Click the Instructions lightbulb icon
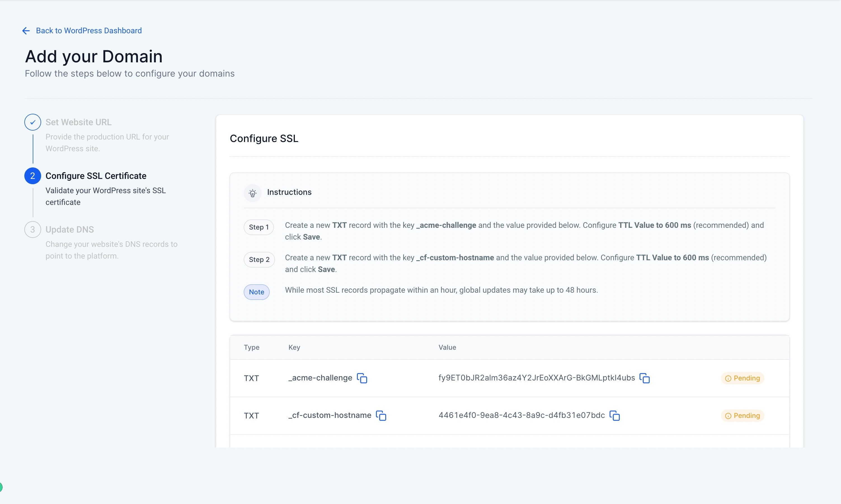The height and width of the screenshot is (504, 841). pos(253,193)
